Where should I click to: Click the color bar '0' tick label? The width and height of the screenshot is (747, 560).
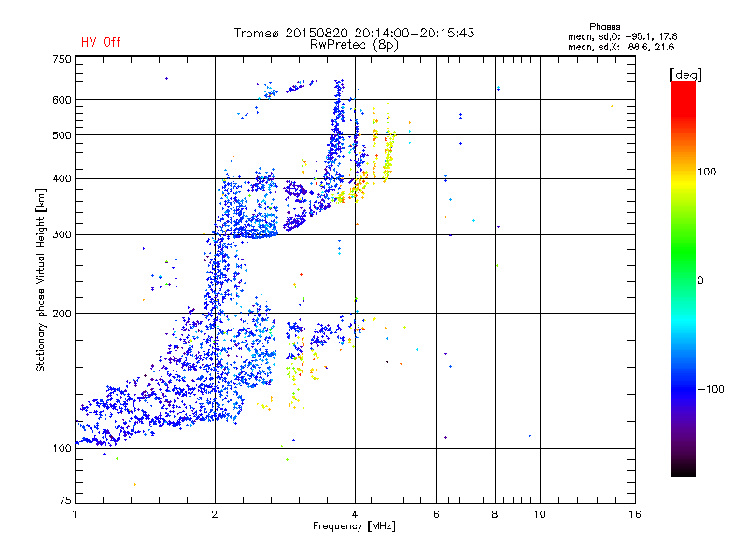700,281
